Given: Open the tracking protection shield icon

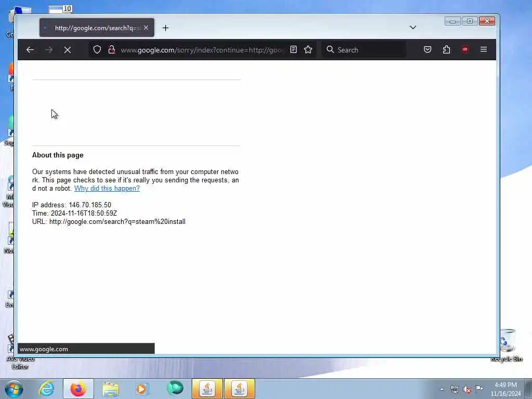Looking at the screenshot, I should (x=97, y=49).
